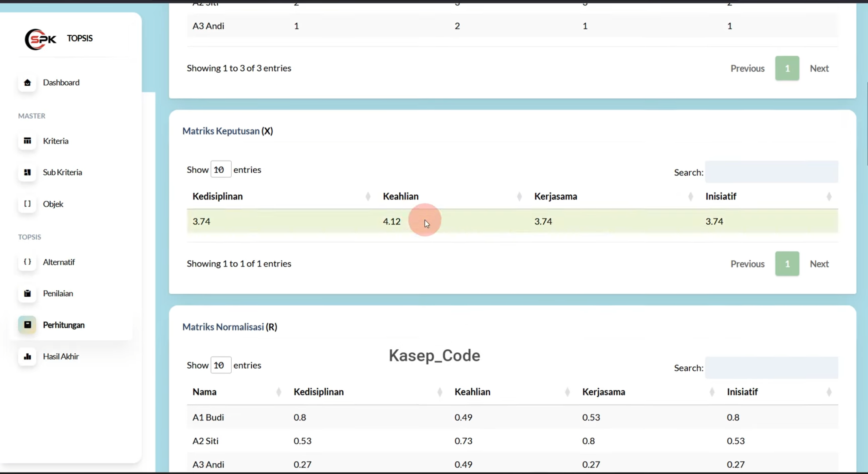The image size is (868, 474).
Task: Click Previous under the 3-entries table
Action: [747, 68]
